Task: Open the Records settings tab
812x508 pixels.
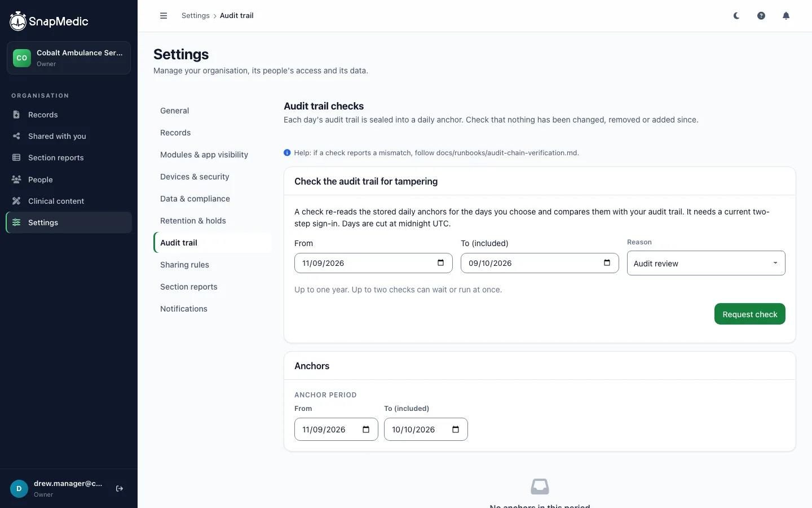Action: coord(212,133)
